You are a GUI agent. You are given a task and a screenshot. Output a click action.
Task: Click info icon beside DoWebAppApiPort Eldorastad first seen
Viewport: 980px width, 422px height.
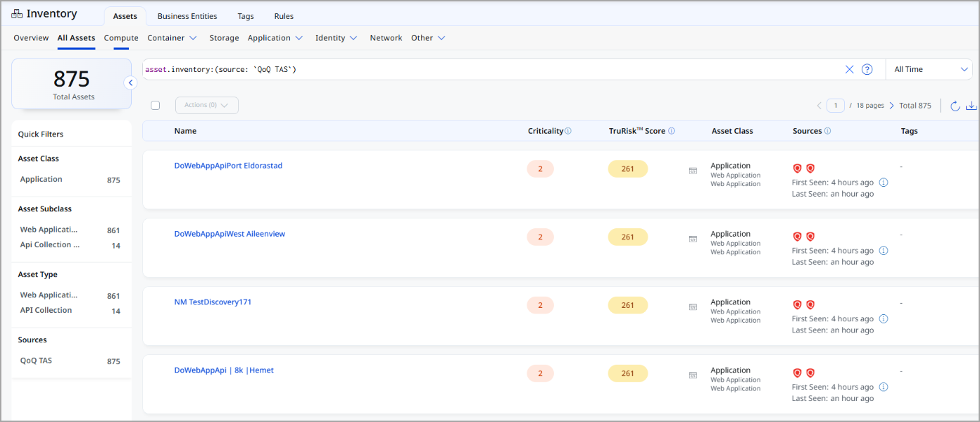(884, 182)
